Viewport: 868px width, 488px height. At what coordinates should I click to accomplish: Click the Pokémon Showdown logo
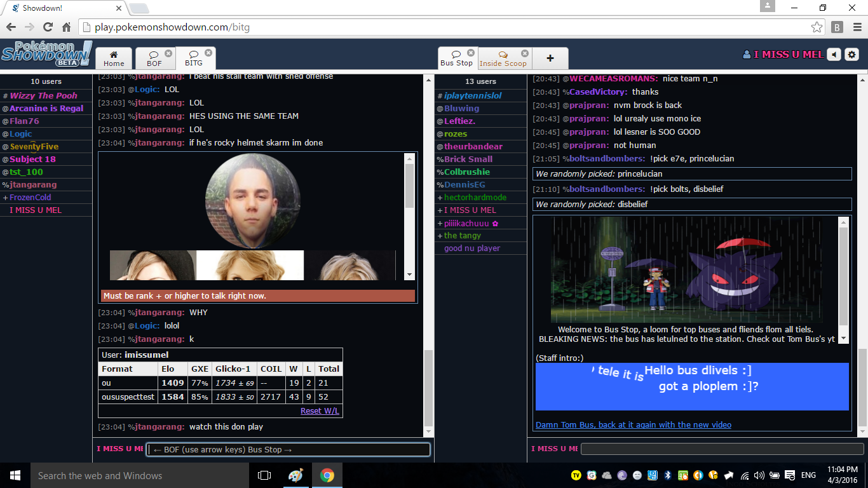46,54
